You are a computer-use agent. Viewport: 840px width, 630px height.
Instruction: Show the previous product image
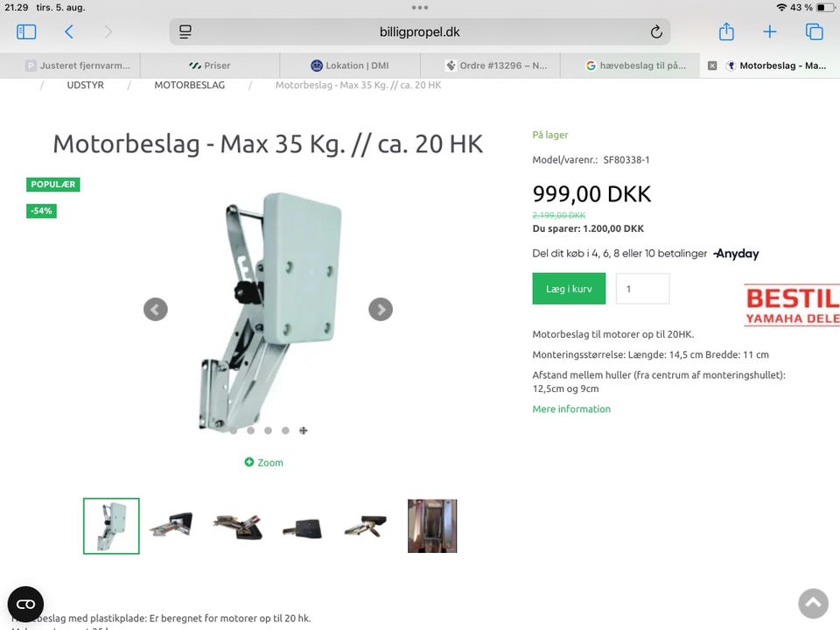click(156, 309)
